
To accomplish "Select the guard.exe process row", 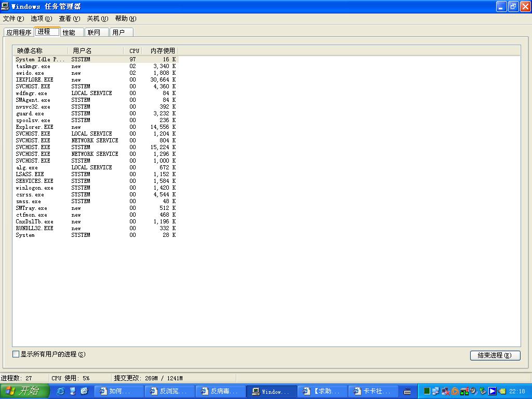I will point(96,114).
